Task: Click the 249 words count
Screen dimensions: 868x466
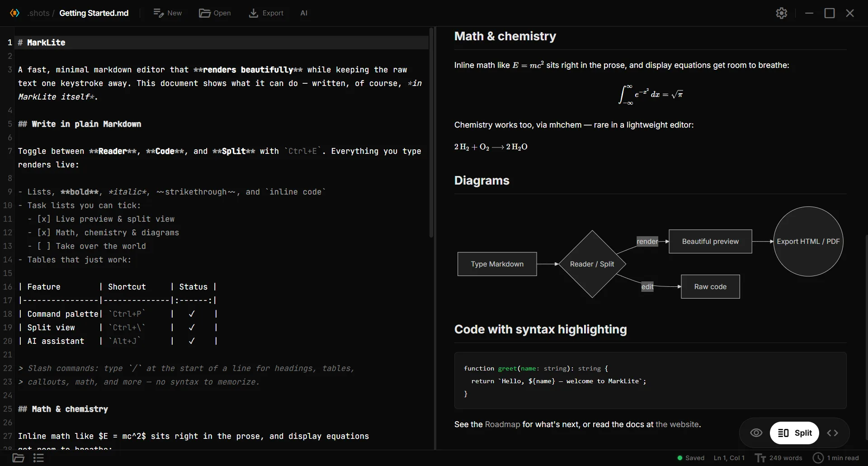Action: point(779,458)
